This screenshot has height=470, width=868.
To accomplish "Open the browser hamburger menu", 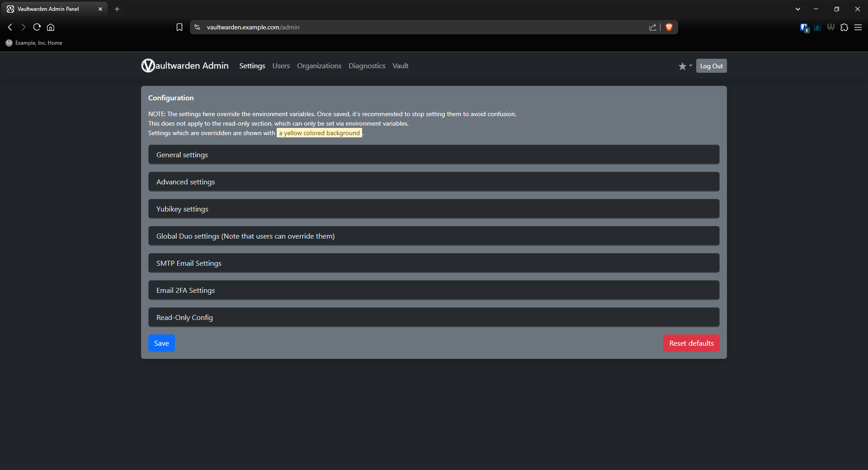I will (x=858, y=28).
